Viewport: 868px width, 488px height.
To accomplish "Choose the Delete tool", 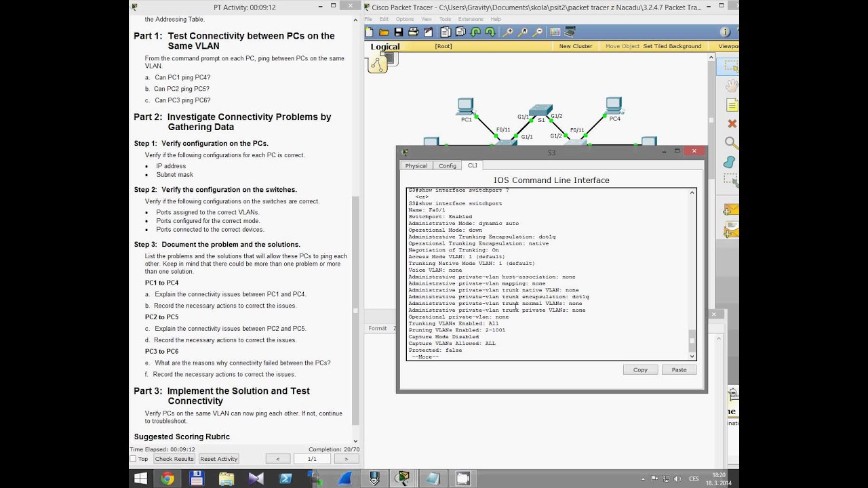I will [732, 123].
